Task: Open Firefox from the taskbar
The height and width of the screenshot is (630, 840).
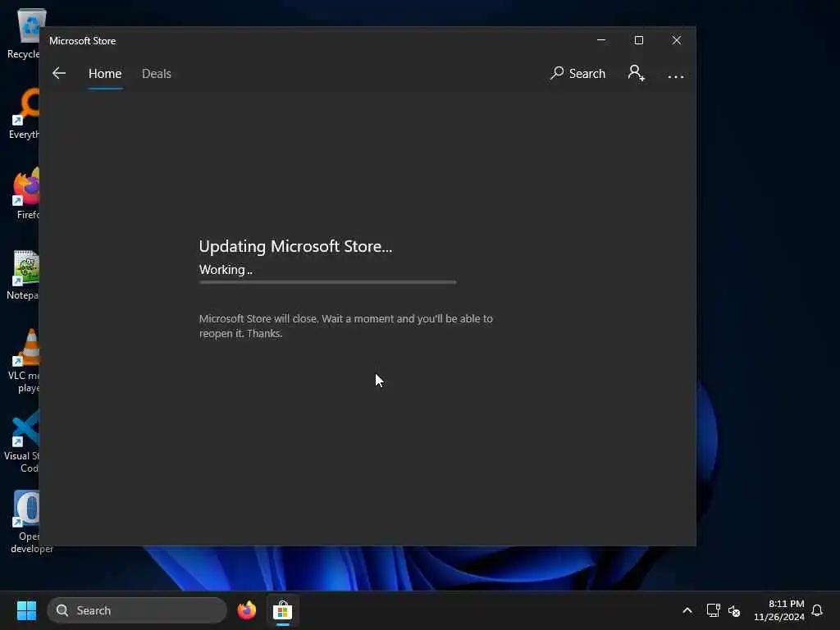Action: (246, 610)
